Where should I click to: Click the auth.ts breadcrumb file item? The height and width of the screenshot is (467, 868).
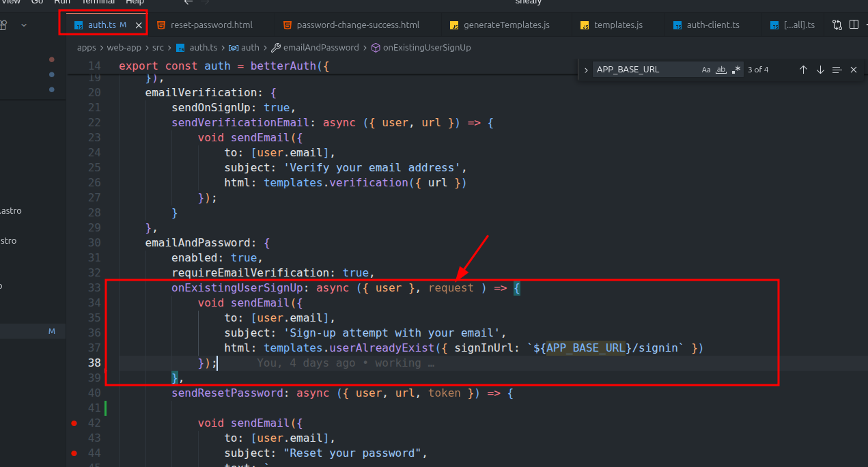click(x=197, y=48)
